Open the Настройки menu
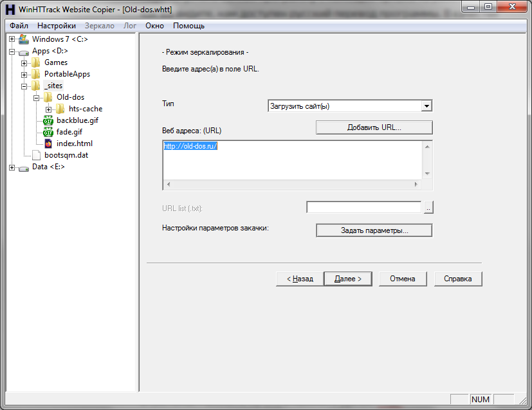The height and width of the screenshot is (410, 532). pos(57,26)
